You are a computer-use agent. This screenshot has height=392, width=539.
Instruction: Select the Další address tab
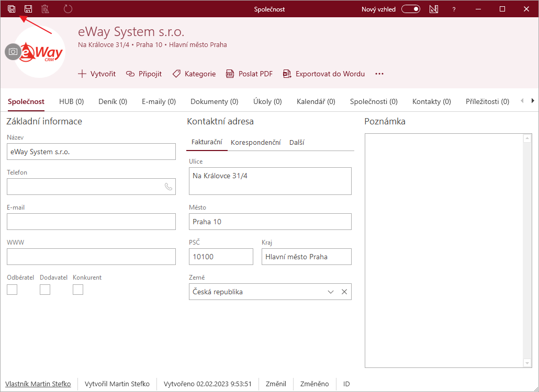tap(297, 143)
